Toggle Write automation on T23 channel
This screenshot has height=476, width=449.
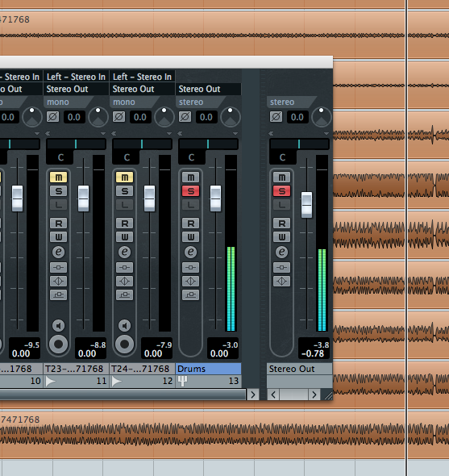click(x=59, y=237)
